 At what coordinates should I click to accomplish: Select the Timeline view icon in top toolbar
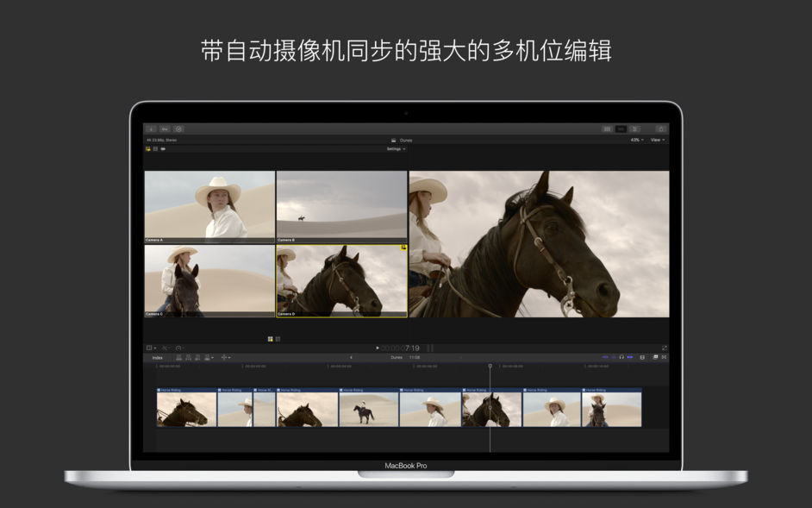(x=634, y=127)
